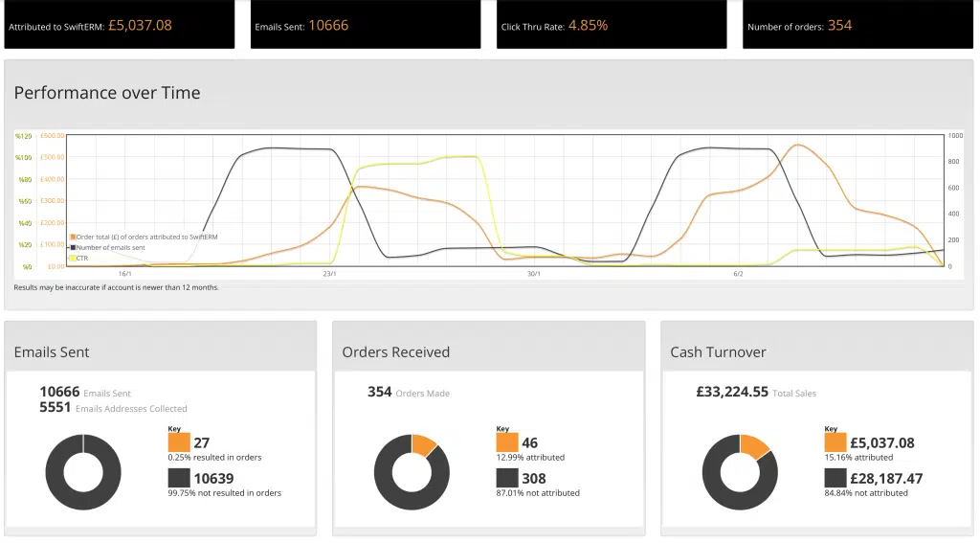Click orange swatch next to £5,037.08 attributed
The width and height of the screenshot is (980, 543).
click(835, 442)
